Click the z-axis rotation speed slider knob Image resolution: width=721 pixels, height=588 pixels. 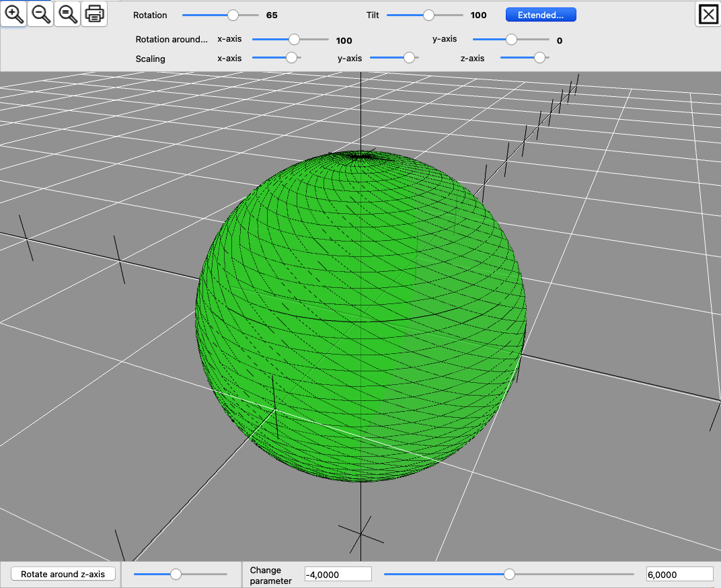coord(176,574)
